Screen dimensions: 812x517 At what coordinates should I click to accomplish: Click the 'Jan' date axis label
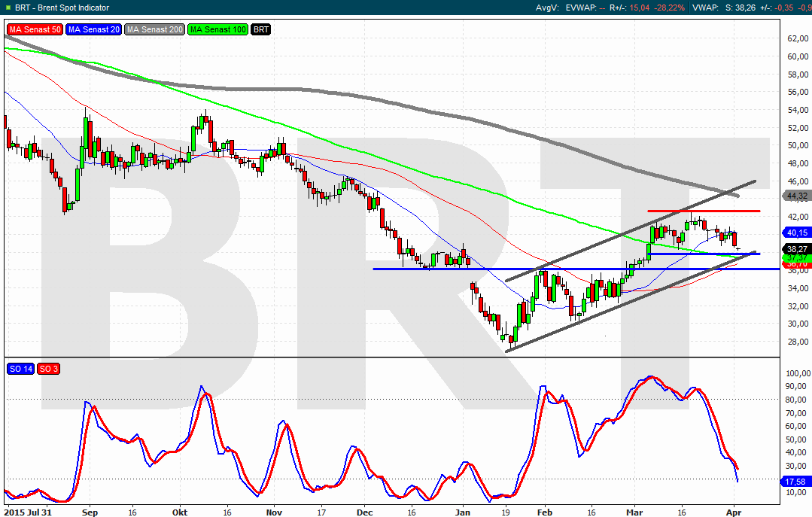(x=463, y=512)
